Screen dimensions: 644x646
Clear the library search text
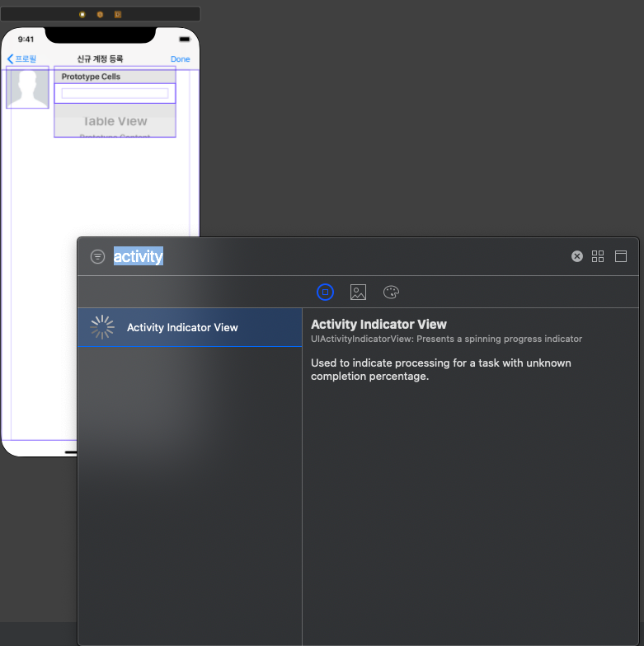tap(577, 256)
